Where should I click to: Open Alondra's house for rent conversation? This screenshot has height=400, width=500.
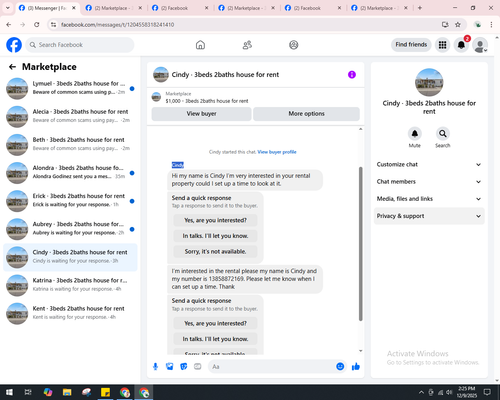coord(70,173)
